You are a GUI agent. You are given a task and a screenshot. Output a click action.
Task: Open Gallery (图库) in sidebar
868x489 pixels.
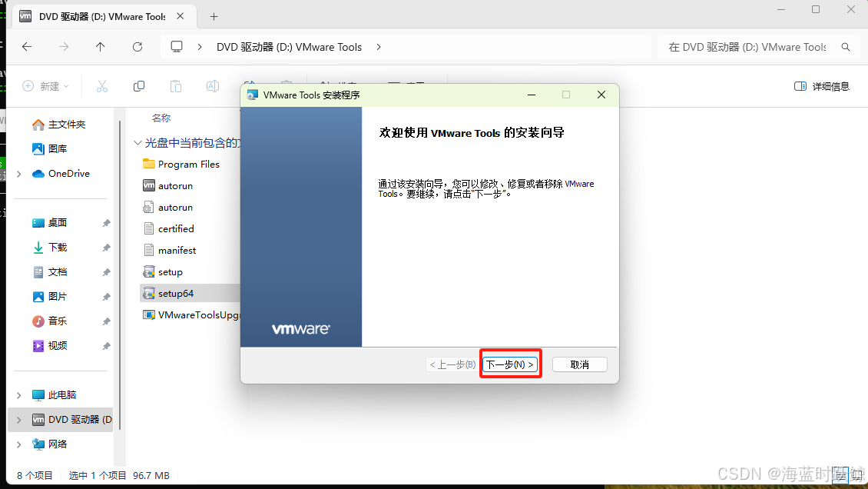pyautogui.click(x=49, y=149)
